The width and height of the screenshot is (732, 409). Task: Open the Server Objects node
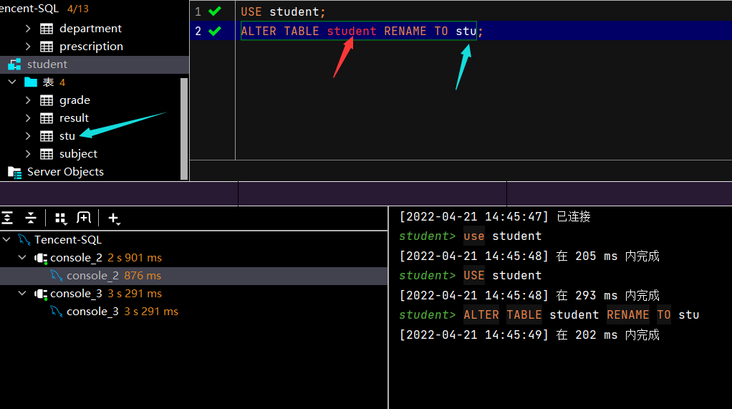click(x=65, y=172)
